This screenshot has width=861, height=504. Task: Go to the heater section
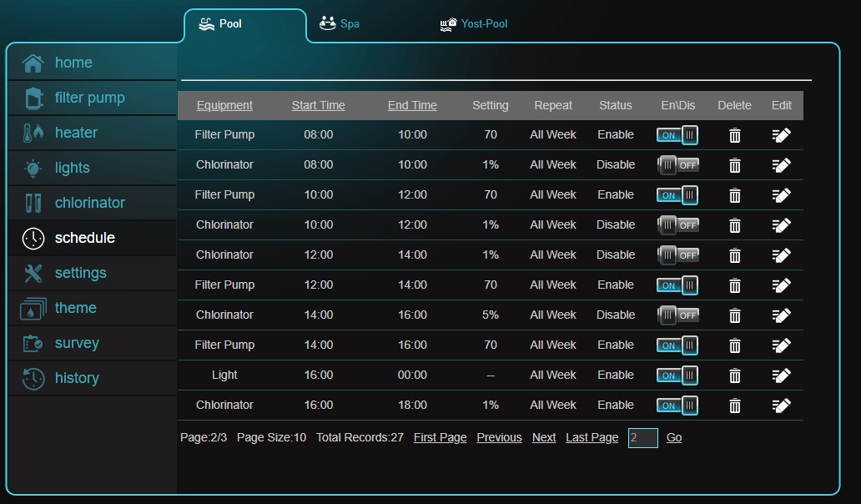point(92,133)
